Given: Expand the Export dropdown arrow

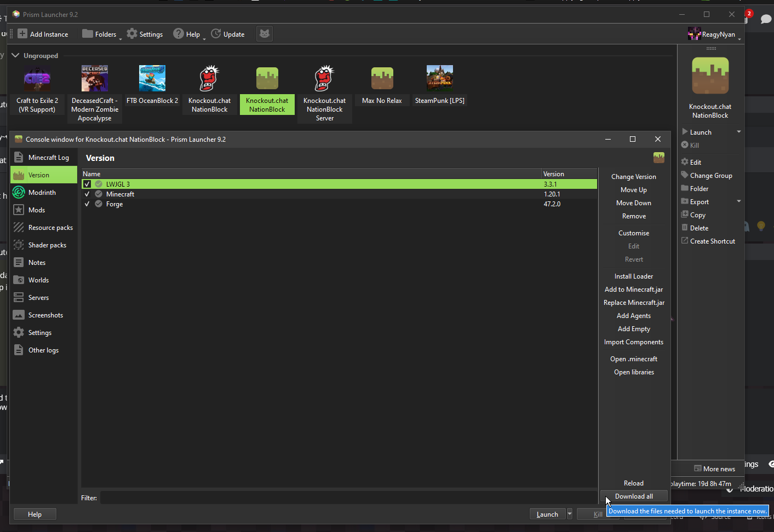Looking at the screenshot, I should (x=739, y=201).
